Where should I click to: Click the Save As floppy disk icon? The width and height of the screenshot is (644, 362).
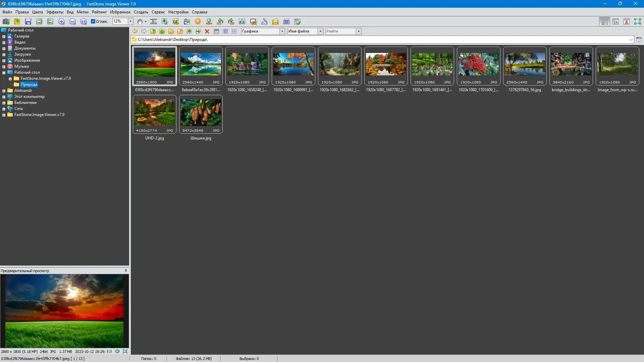28,21
